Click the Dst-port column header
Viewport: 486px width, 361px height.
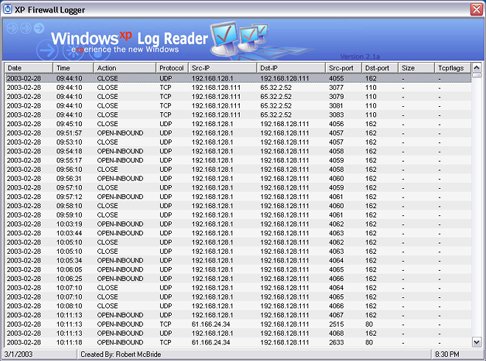(380, 68)
